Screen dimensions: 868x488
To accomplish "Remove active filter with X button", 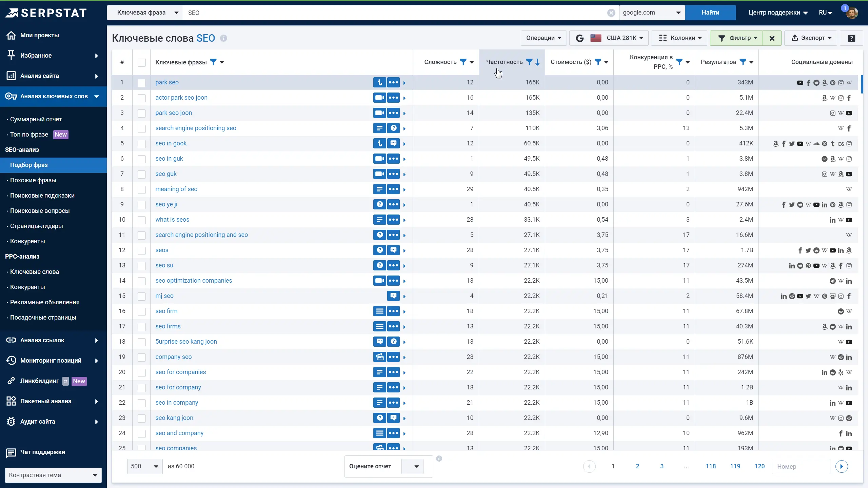I will (772, 38).
